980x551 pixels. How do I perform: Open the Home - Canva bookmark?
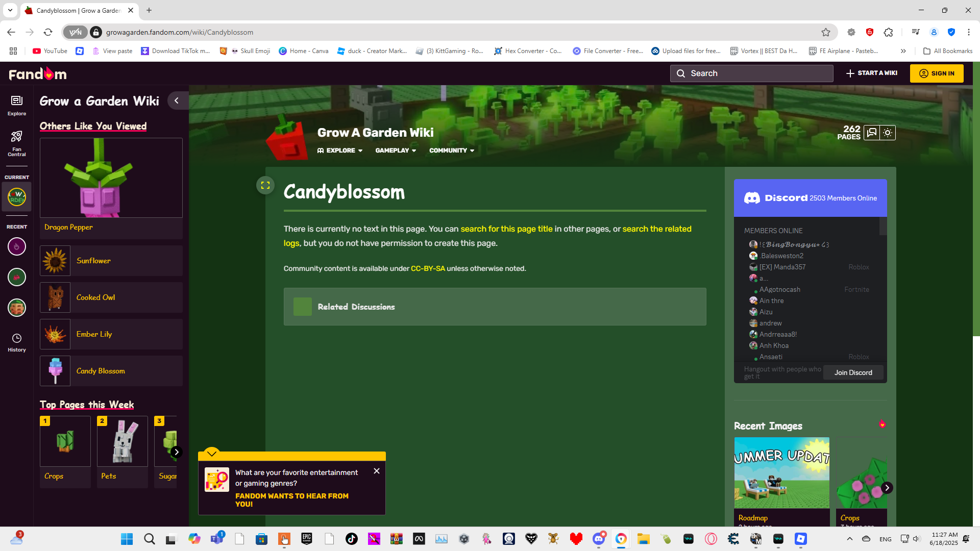pos(304,51)
